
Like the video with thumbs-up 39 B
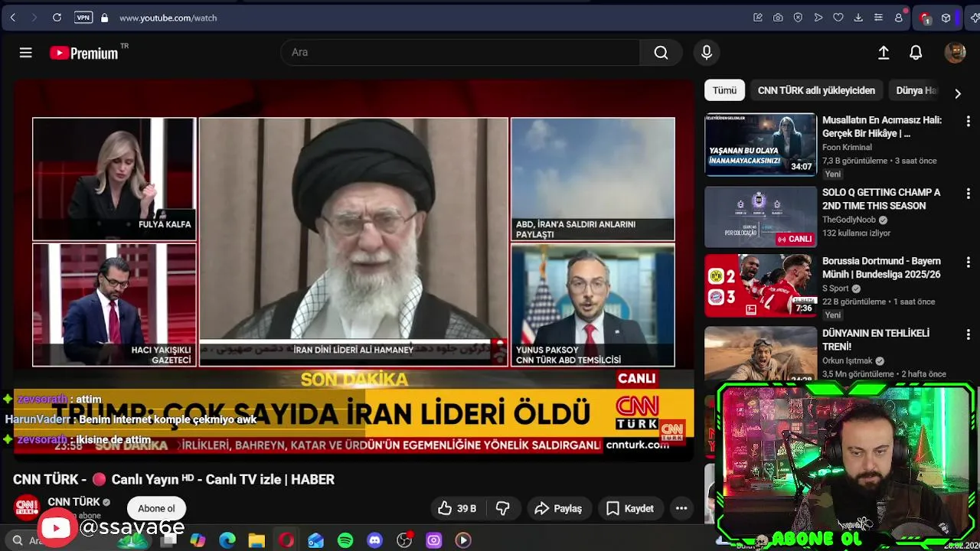click(x=457, y=508)
